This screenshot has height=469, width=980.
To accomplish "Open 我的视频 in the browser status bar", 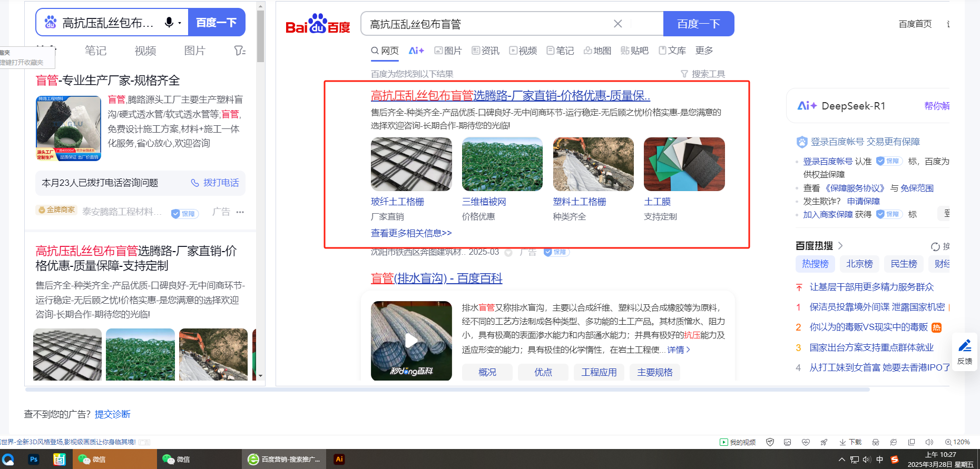I will pyautogui.click(x=738, y=442).
